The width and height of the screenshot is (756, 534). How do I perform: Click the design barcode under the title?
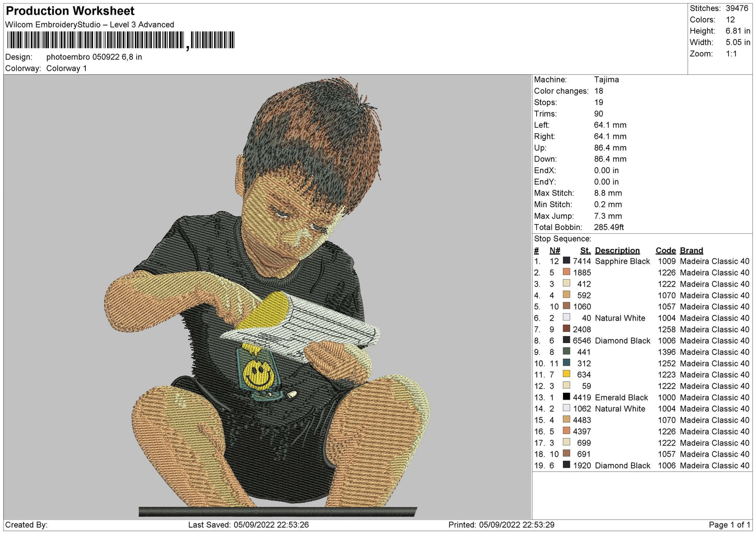click(120, 40)
